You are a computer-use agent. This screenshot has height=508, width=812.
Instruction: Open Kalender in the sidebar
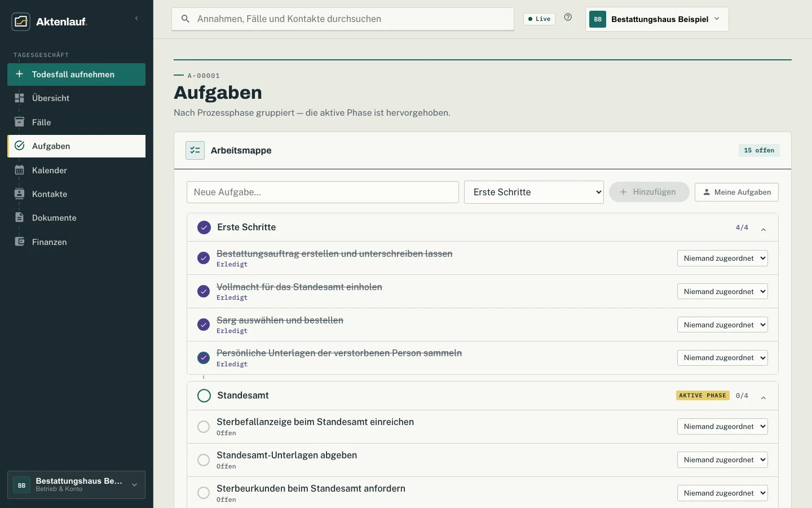[76, 170]
